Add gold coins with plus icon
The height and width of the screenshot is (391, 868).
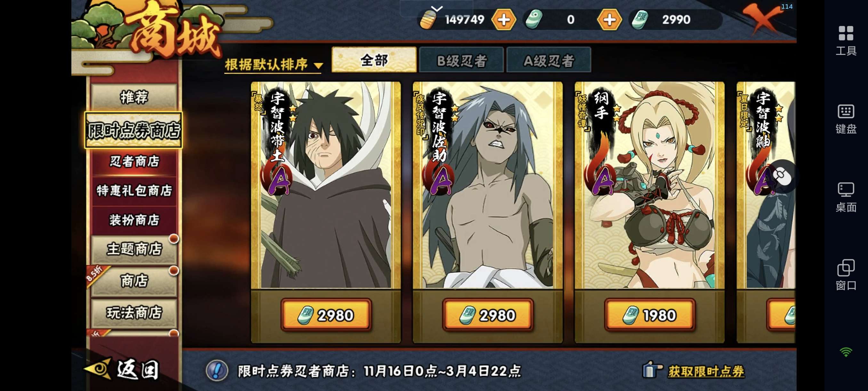504,20
